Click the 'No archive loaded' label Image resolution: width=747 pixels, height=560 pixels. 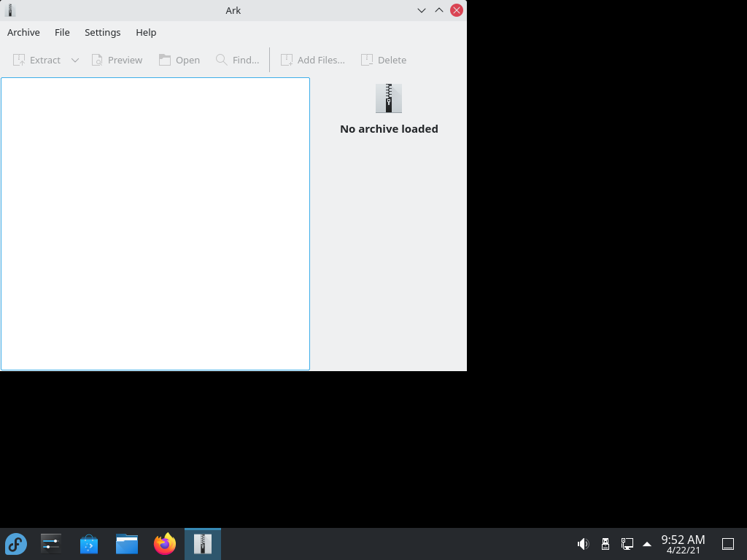(390, 129)
